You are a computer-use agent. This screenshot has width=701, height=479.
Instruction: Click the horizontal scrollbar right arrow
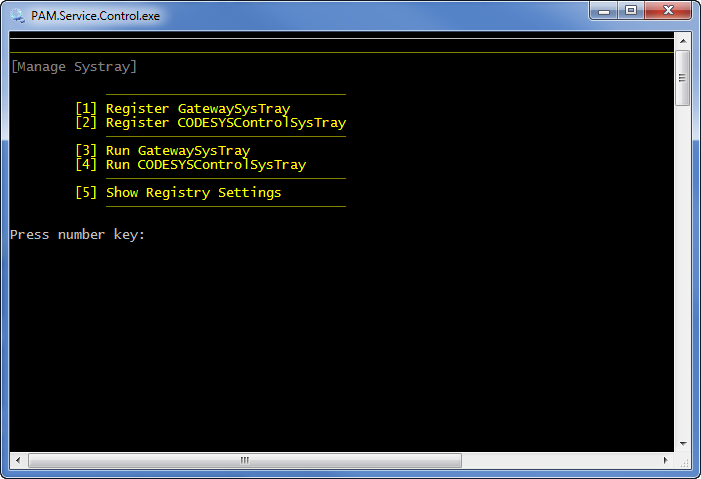665,460
